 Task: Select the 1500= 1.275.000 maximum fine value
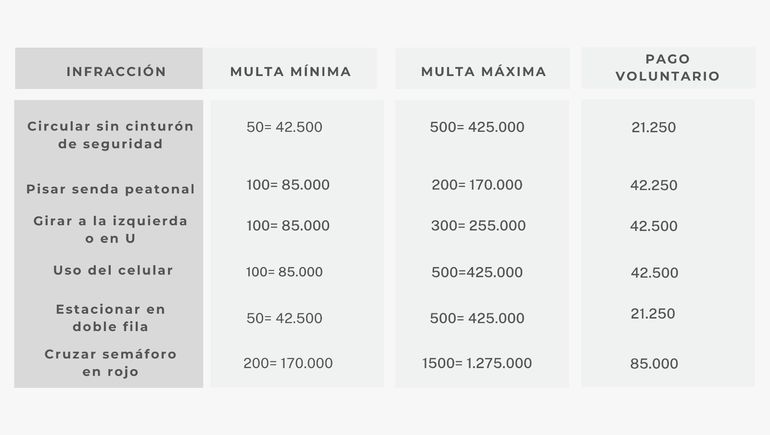[x=477, y=363]
